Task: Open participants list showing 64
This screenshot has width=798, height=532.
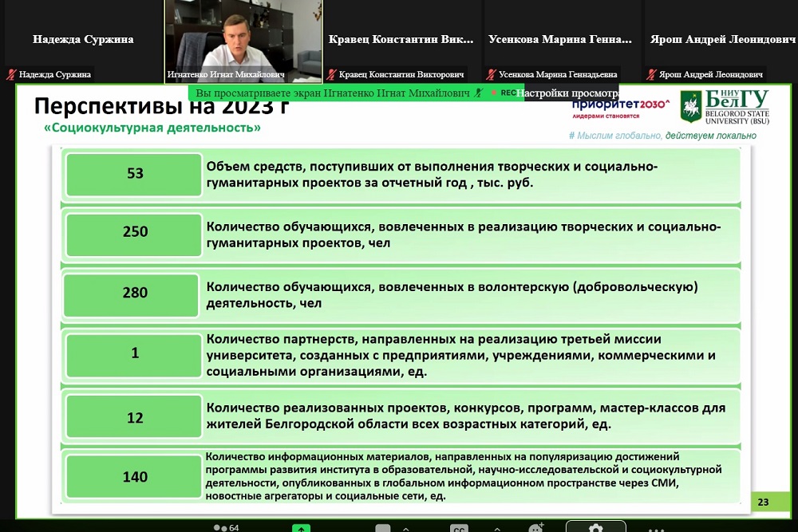Action: (x=227, y=527)
